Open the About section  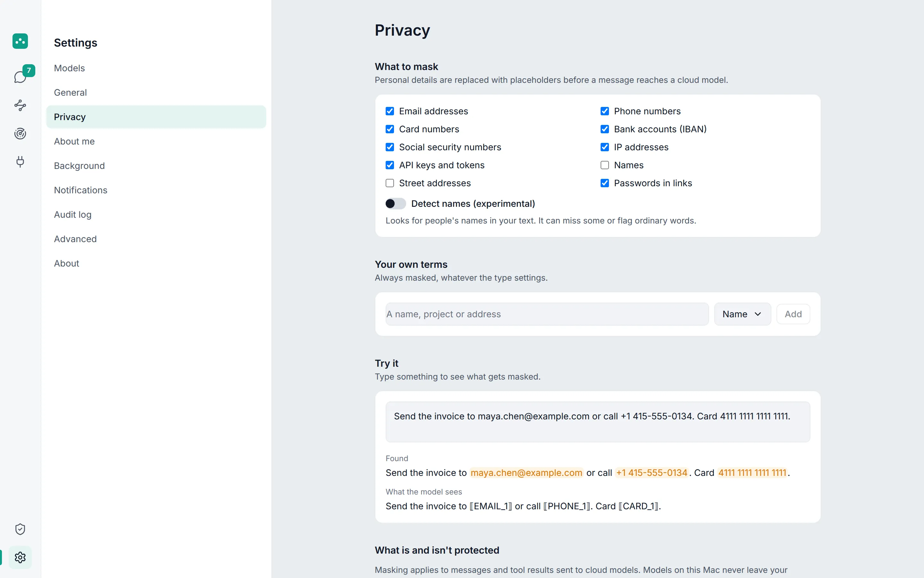coord(156,264)
